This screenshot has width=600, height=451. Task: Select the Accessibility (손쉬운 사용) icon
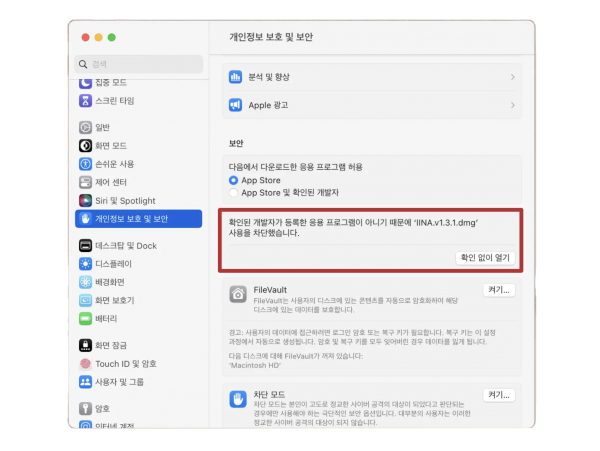tap(85, 163)
